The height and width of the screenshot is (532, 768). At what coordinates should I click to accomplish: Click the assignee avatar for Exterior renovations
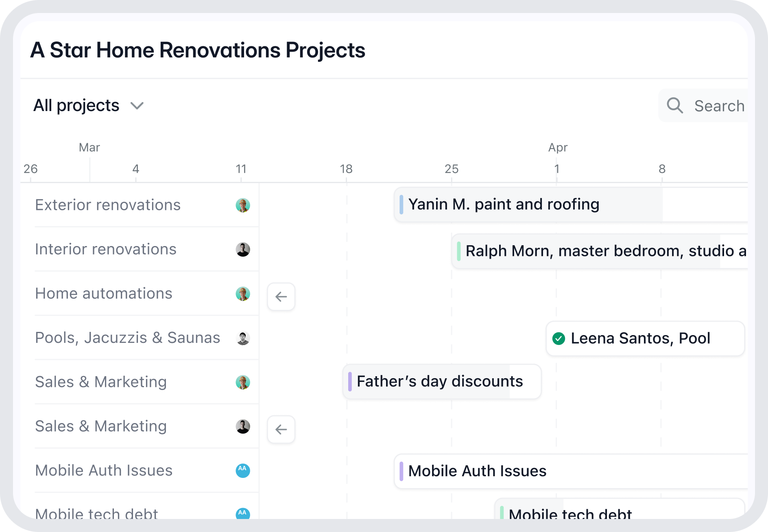(243, 205)
